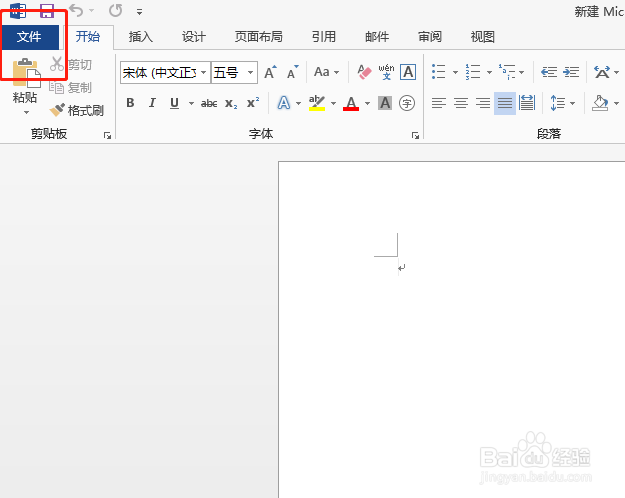Viewport: 625px width, 498px height.
Task: Select Center alignment icon
Action: point(461,103)
